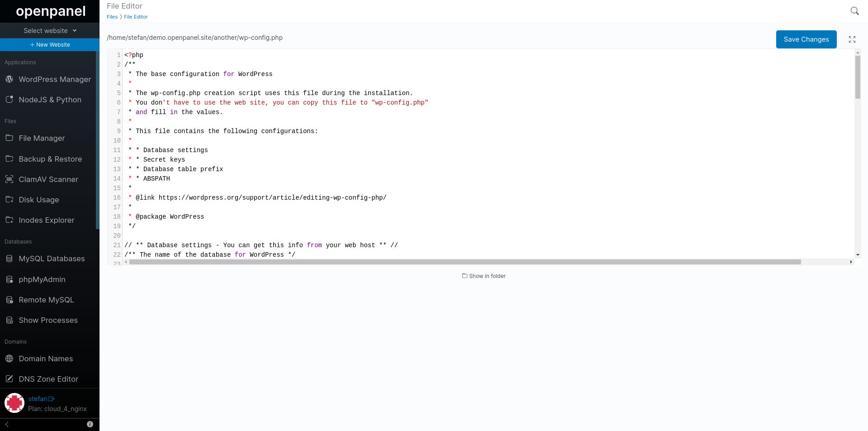This screenshot has height=431, width=868.
Task: Open the info icon in sidebar footer
Action: coord(90,424)
